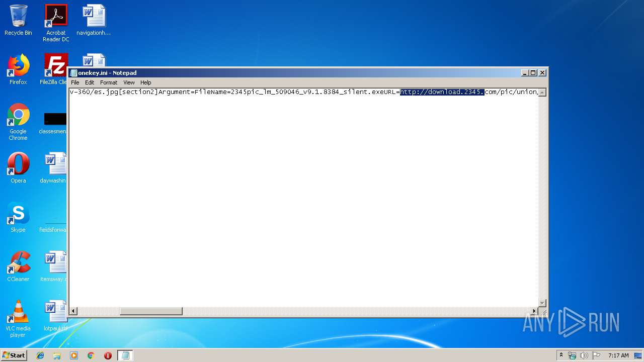Screen dimensions: 644x362
Task: Open Chrome from taskbar
Action: (91, 355)
